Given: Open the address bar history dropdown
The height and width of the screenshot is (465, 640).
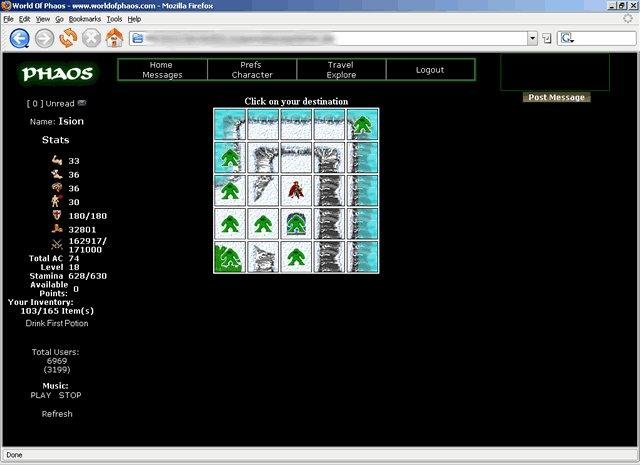Looking at the screenshot, I should coord(532,38).
